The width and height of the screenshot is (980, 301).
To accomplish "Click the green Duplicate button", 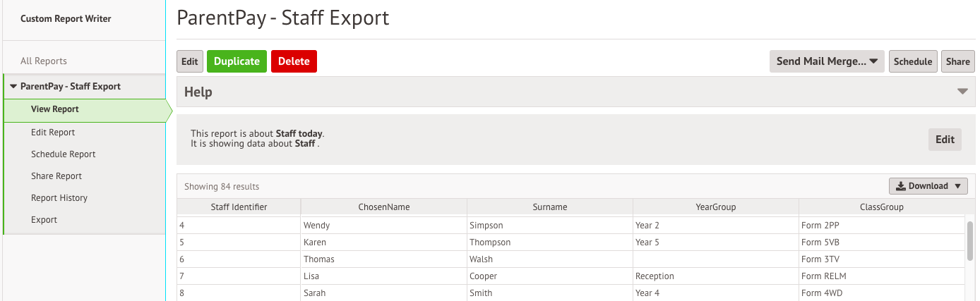I will (x=237, y=61).
